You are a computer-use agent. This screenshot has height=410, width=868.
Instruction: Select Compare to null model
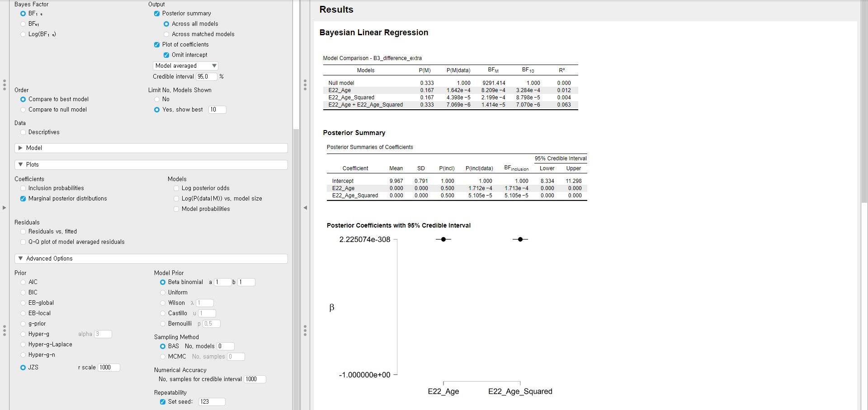coord(23,110)
